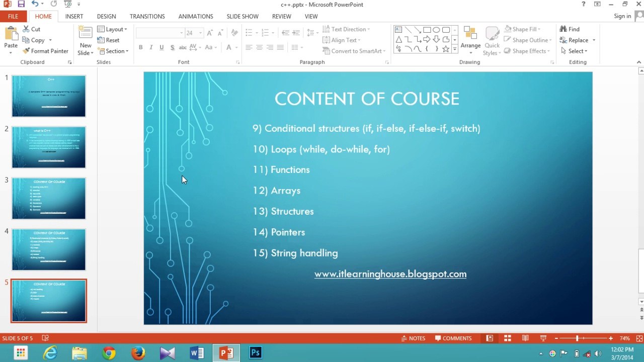The width and height of the screenshot is (644, 362).
Task: Click Convert to SmartArt
Action: [x=354, y=51]
